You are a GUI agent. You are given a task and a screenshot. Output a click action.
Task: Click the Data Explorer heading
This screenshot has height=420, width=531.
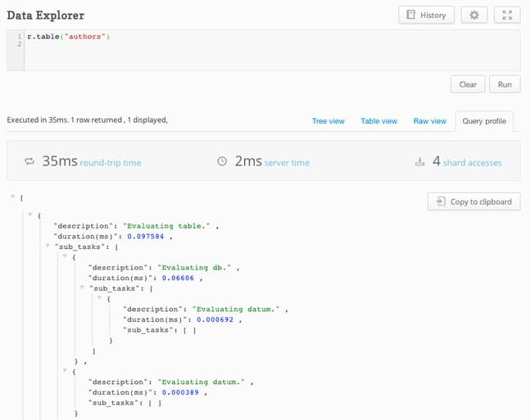pos(46,16)
